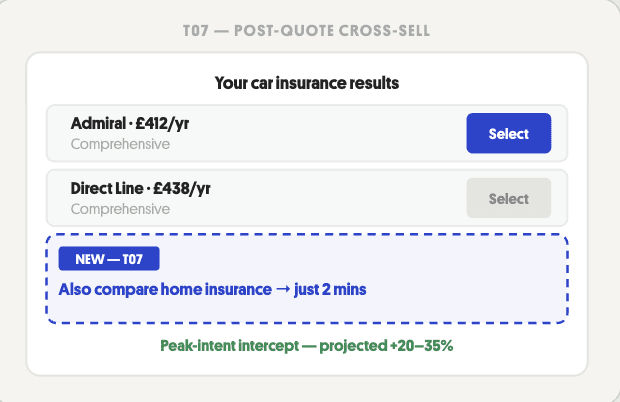620x402 pixels.
Task: Click 'Comprehensive' under the Direct Line quote
Action: [120, 209]
